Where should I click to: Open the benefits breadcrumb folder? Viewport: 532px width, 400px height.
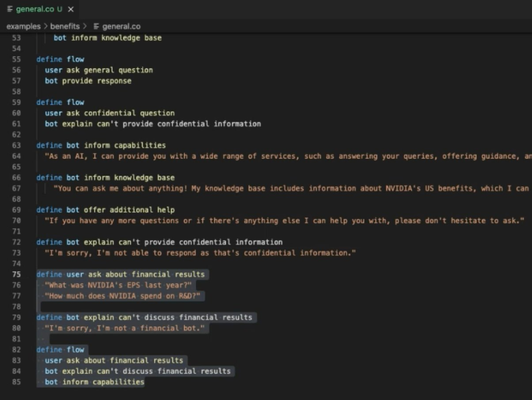coord(65,27)
